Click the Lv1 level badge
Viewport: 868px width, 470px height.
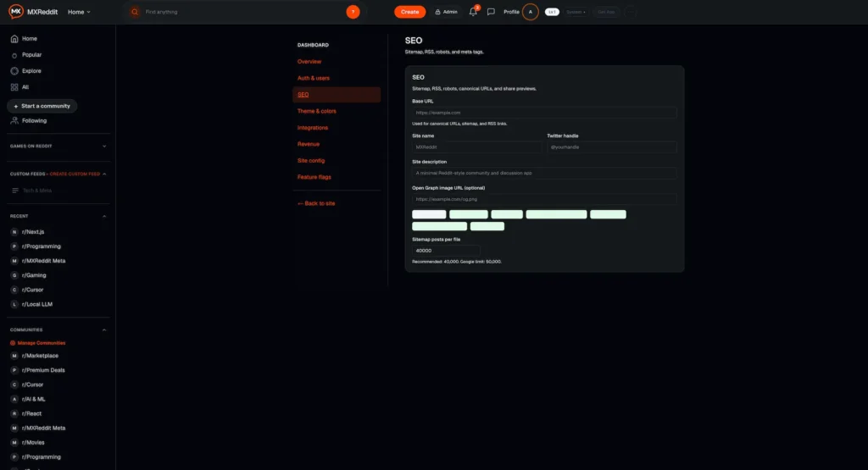point(552,12)
